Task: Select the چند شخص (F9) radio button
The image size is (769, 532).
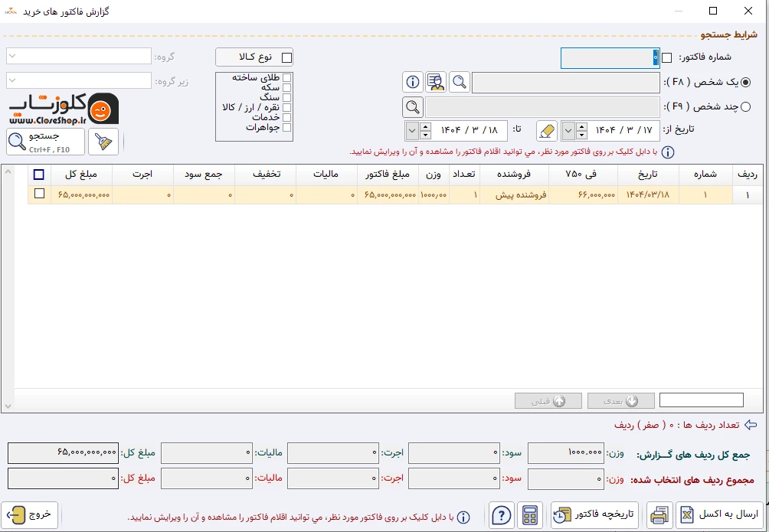Action: pyautogui.click(x=745, y=106)
